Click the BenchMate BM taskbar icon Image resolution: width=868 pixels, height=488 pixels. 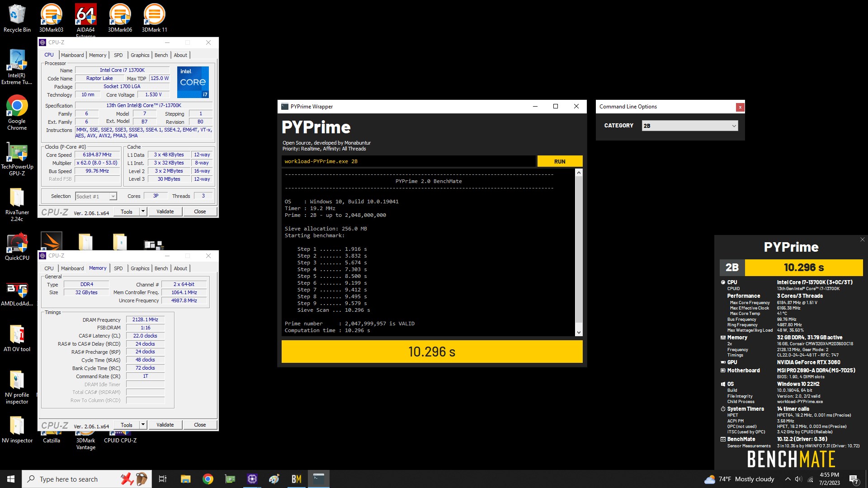click(297, 479)
